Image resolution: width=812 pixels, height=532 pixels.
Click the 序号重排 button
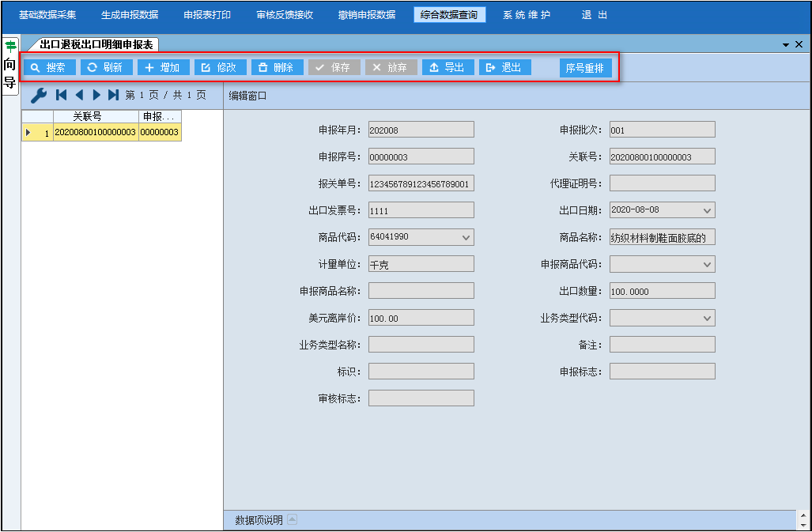(x=585, y=68)
